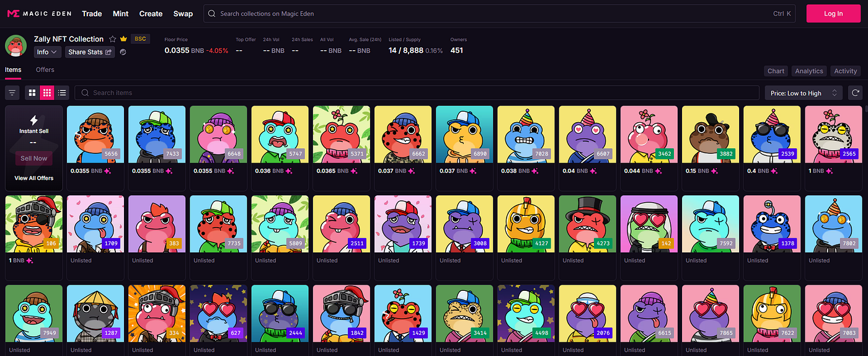Viewport: 868px width, 356px height.
Task: Open the Mint menu
Action: (x=121, y=14)
